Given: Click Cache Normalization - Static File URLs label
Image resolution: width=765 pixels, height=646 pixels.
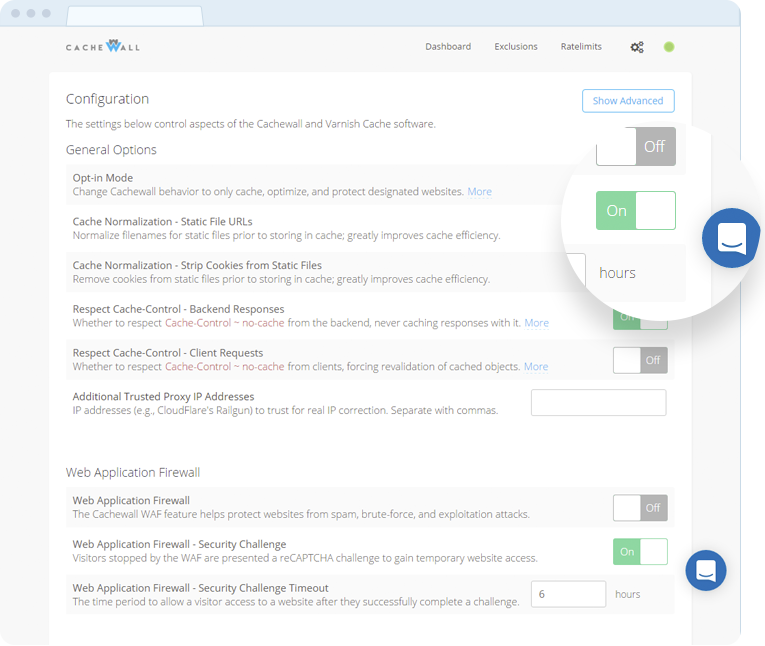Looking at the screenshot, I should click(162, 222).
